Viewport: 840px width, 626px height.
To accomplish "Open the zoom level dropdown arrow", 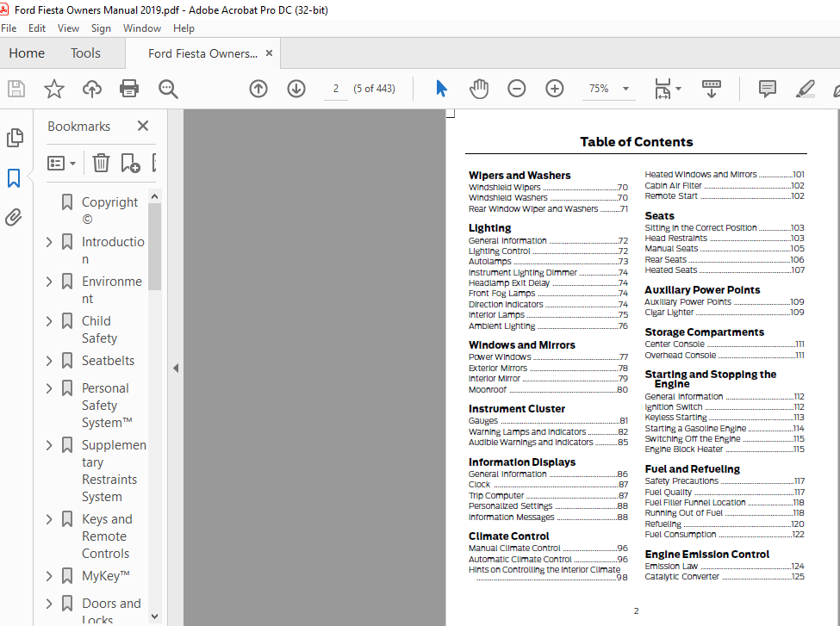I will point(625,89).
